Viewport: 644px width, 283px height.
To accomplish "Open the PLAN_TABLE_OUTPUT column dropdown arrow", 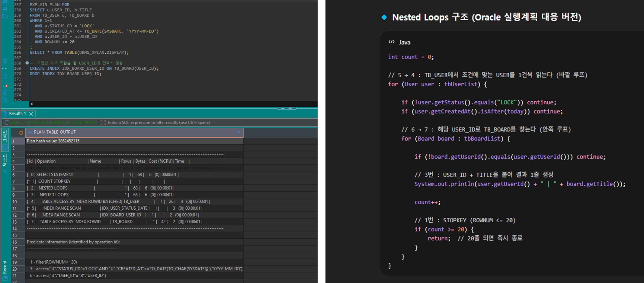I will [238, 132].
